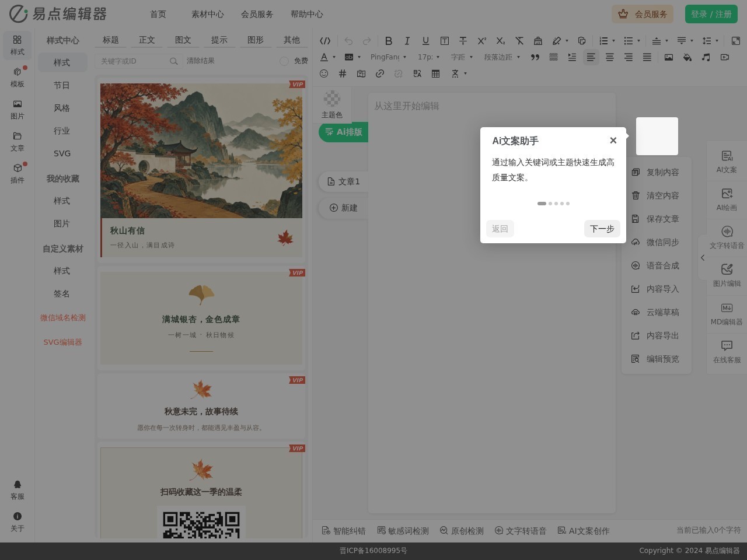This screenshot has width=747, height=560.
Task: Expand the right panel collapse chevron
Action: [703, 258]
